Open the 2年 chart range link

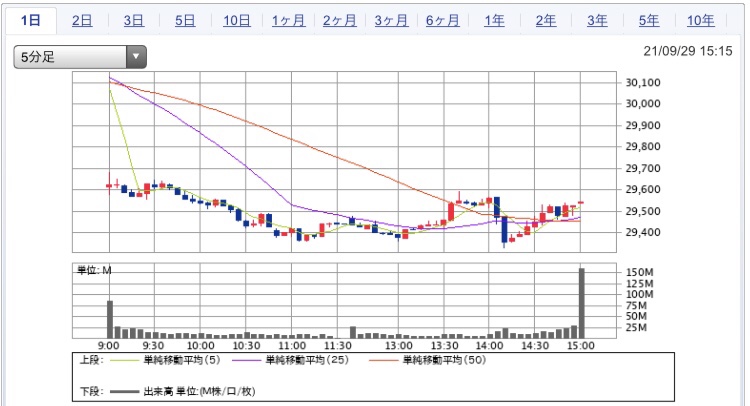coord(546,21)
